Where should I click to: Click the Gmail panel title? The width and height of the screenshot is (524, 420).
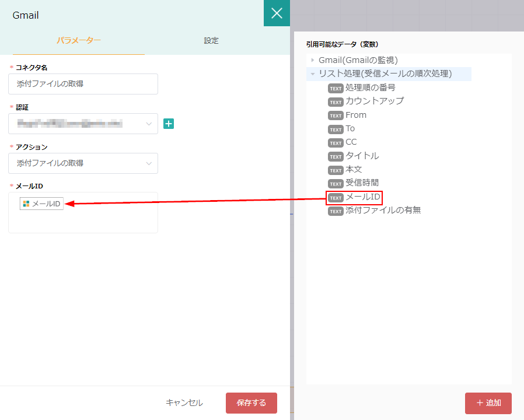pyautogui.click(x=26, y=15)
